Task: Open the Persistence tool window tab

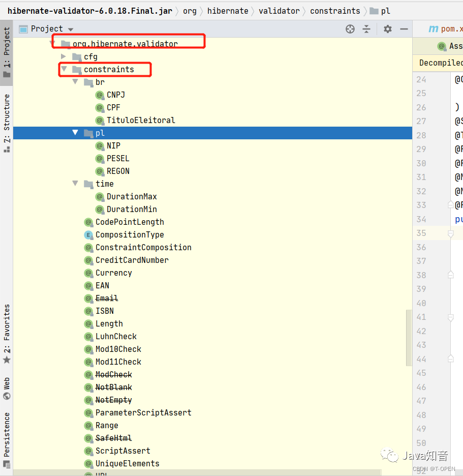Action: pos(7,439)
